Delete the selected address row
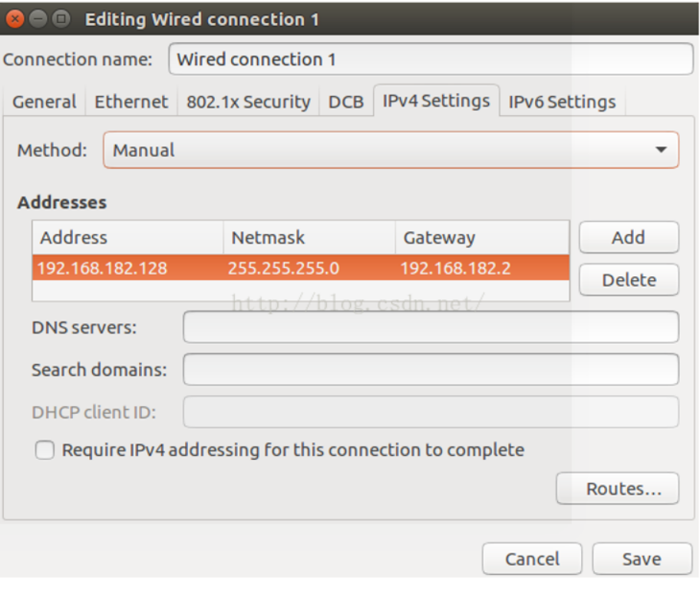Screen dimensions: 700x598 coord(629,280)
